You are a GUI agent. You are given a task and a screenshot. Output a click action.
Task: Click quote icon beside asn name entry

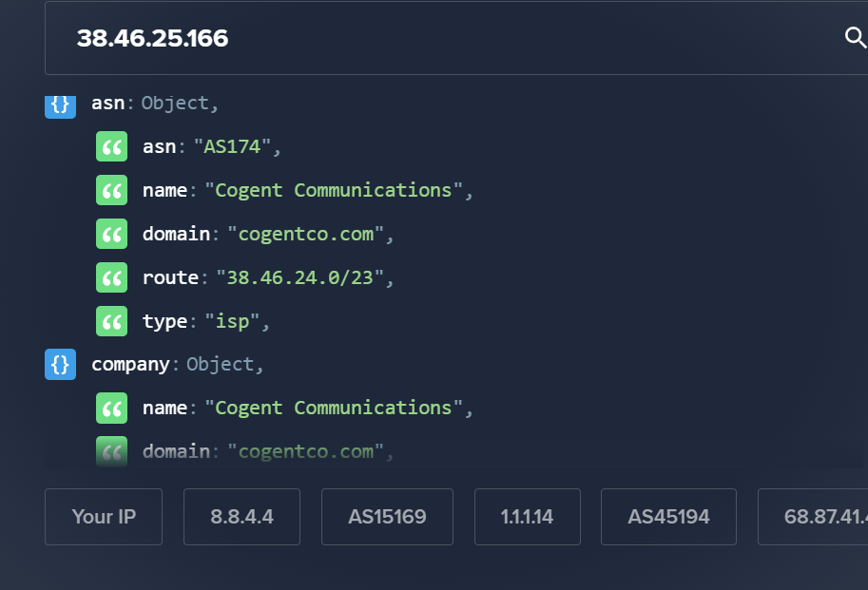(112, 190)
